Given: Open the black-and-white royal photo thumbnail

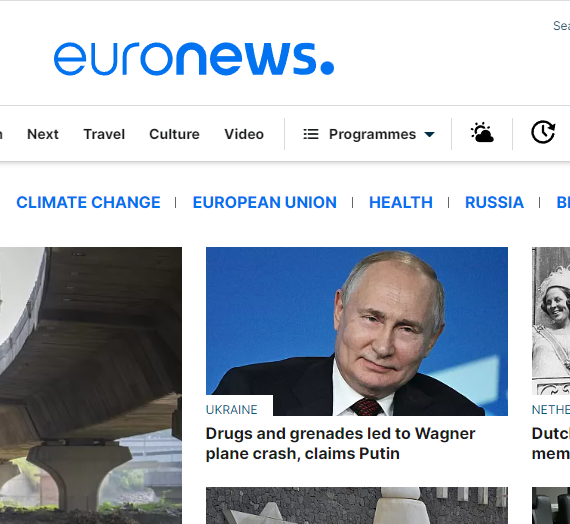Looking at the screenshot, I should [551, 321].
